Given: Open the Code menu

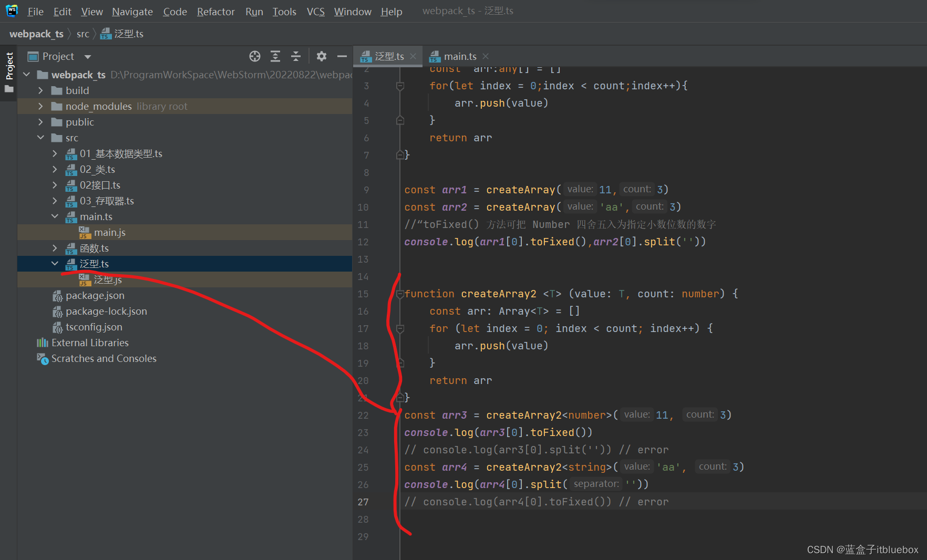Looking at the screenshot, I should point(175,12).
